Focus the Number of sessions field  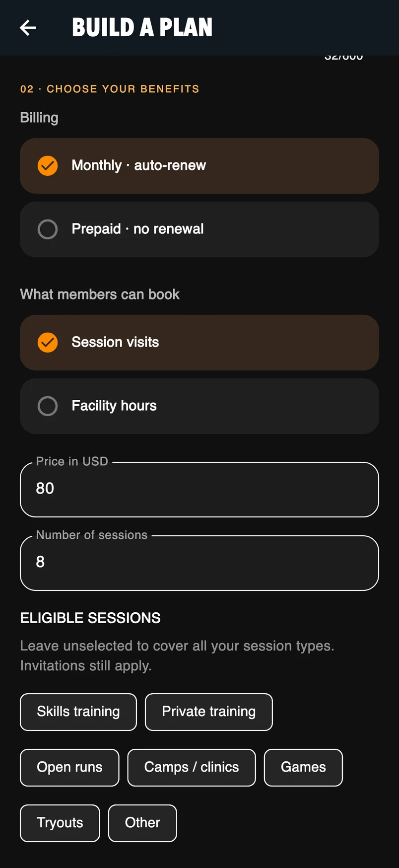click(199, 563)
